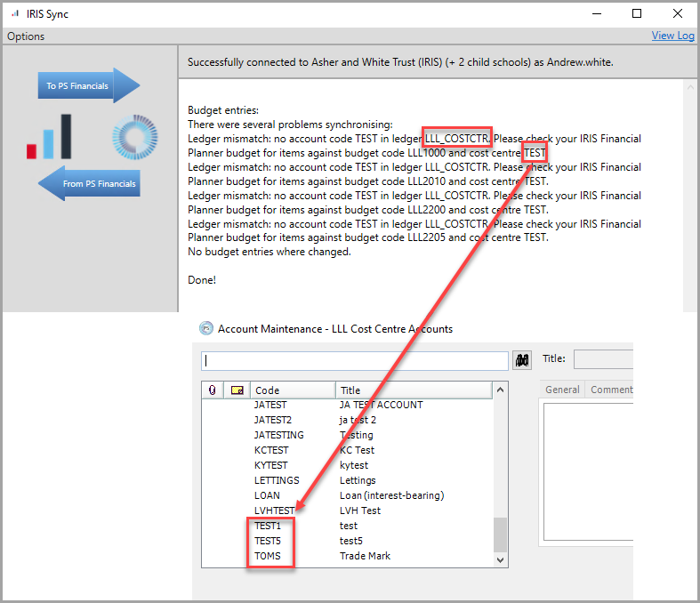This screenshot has height=603, width=700.
Task: Click the binoculars search icon
Action: pos(523,360)
